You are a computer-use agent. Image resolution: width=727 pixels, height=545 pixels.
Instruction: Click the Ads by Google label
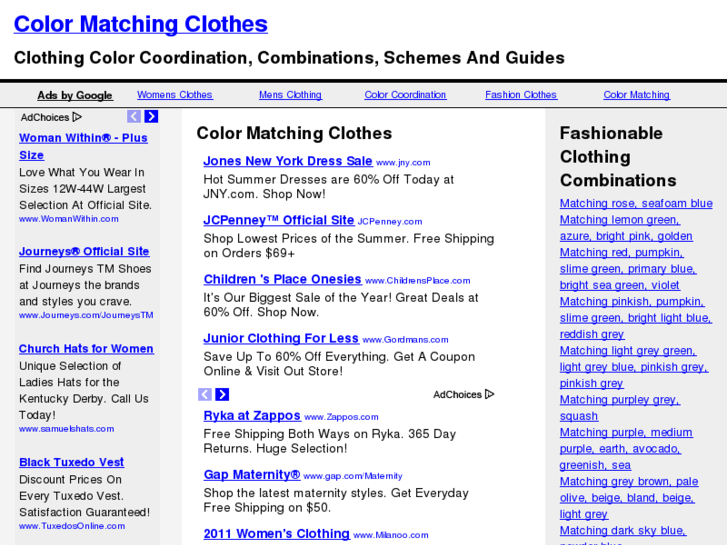tap(75, 95)
